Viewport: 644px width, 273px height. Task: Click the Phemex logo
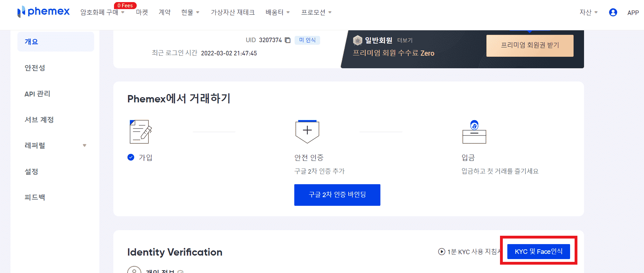pyautogui.click(x=44, y=11)
